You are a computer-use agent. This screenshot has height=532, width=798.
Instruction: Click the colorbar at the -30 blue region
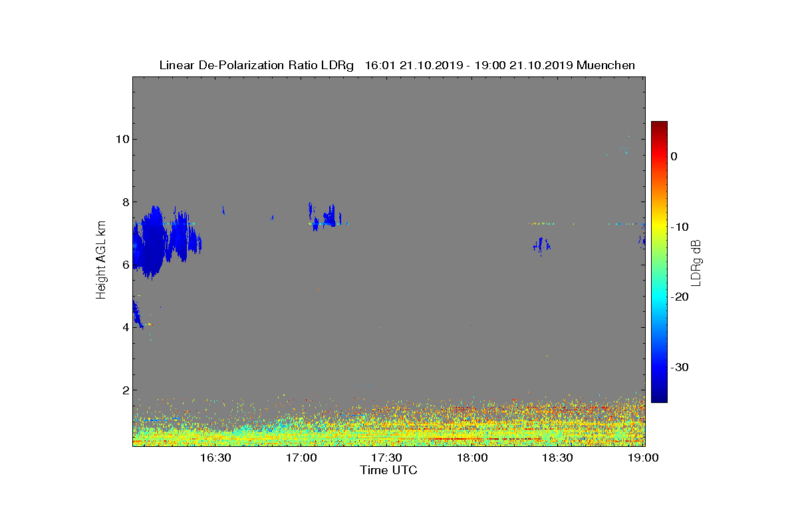[x=659, y=367]
